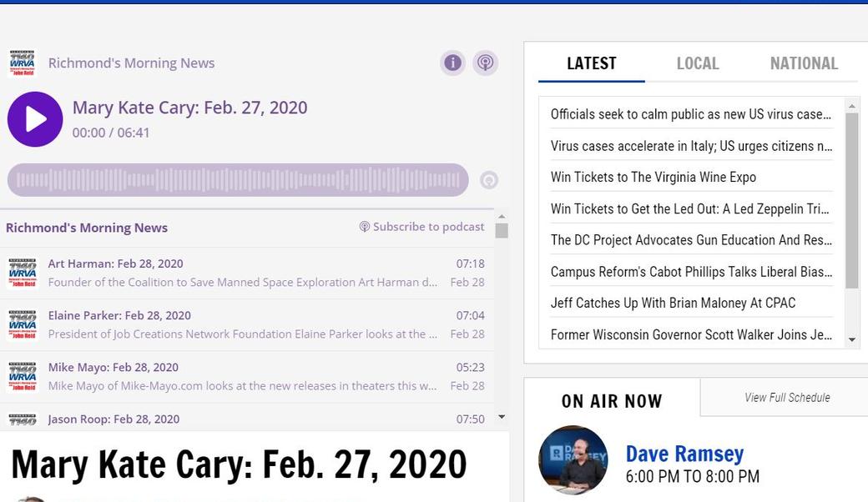Select the LATEST news tab
868x502 pixels.
tap(591, 63)
